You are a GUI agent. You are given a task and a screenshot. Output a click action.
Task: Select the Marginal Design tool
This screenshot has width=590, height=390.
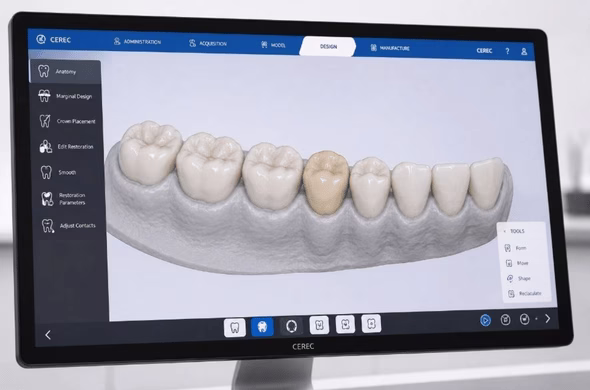[x=65, y=96]
